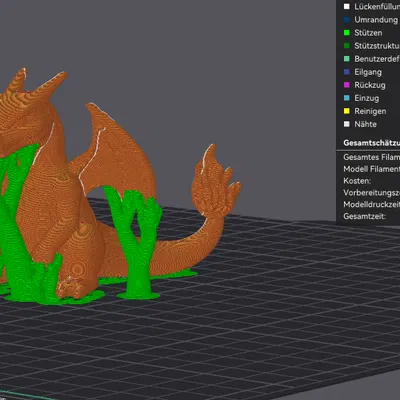Click the Benutzerdef teal color swatch
Image resolution: width=400 pixels, height=400 pixels.
pos(347,59)
